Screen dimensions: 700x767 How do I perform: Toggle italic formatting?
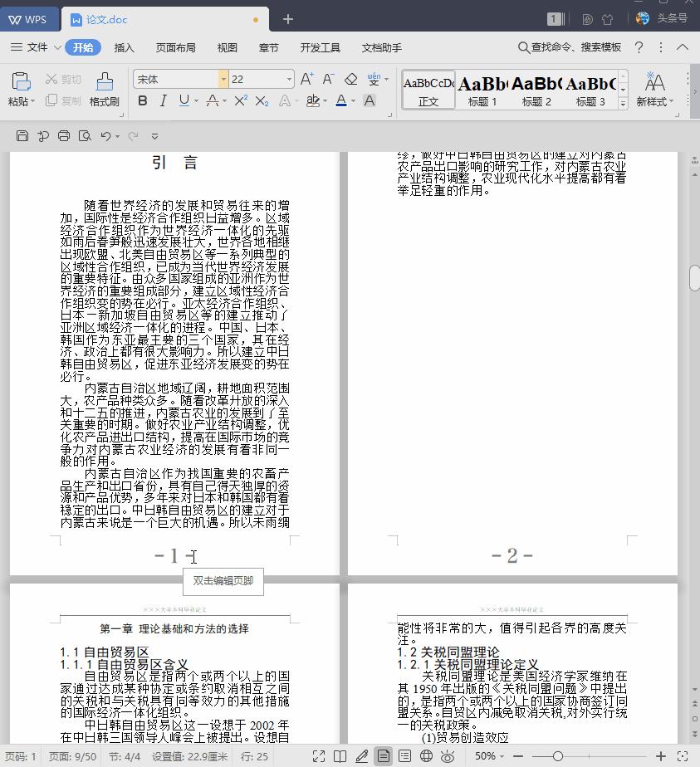[x=163, y=100]
